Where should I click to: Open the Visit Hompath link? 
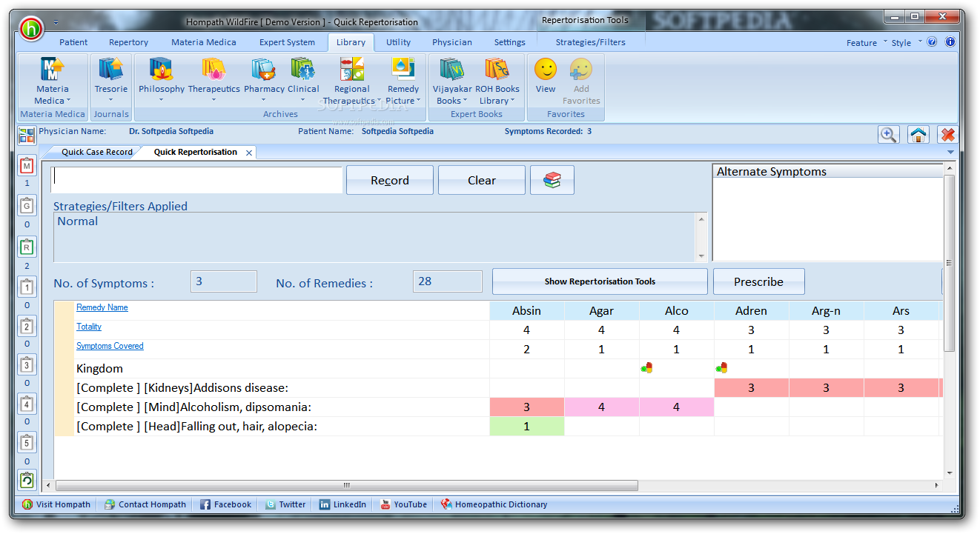(x=56, y=504)
